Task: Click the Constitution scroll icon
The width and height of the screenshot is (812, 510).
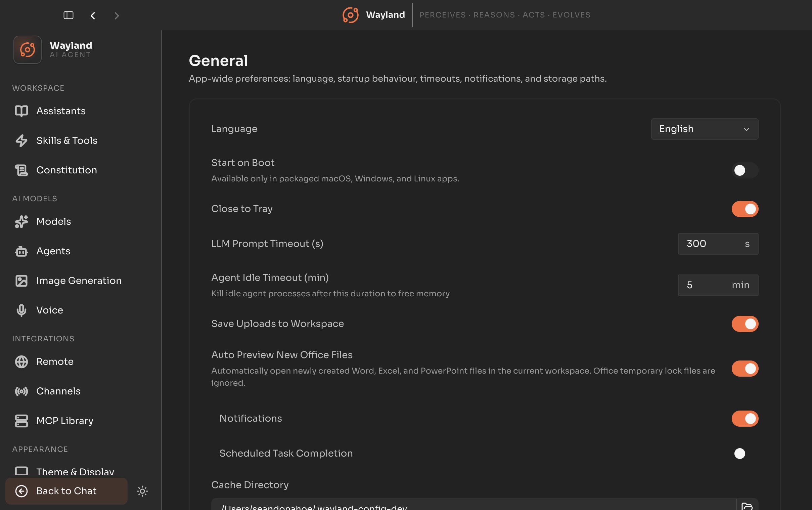Action: pos(21,170)
